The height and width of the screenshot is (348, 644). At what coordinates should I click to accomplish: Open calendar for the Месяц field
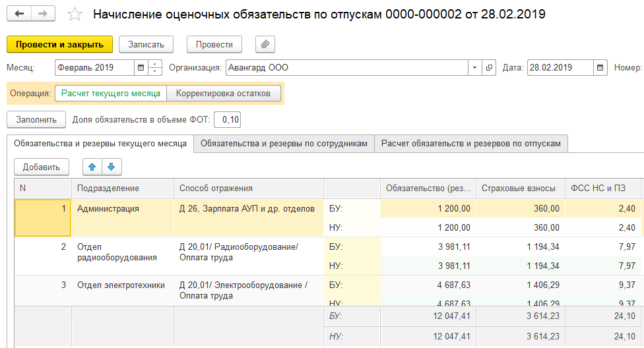click(x=141, y=67)
